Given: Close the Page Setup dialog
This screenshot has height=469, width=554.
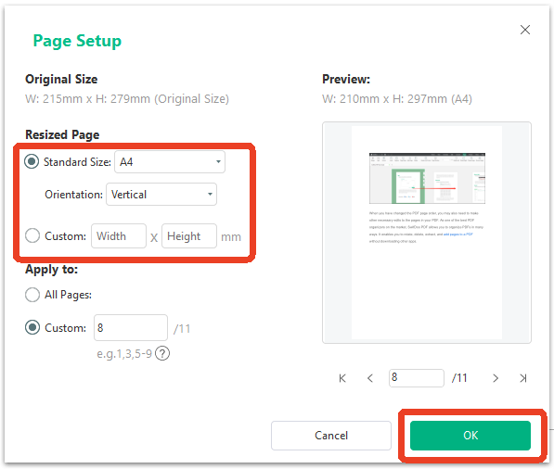Looking at the screenshot, I should (x=525, y=30).
